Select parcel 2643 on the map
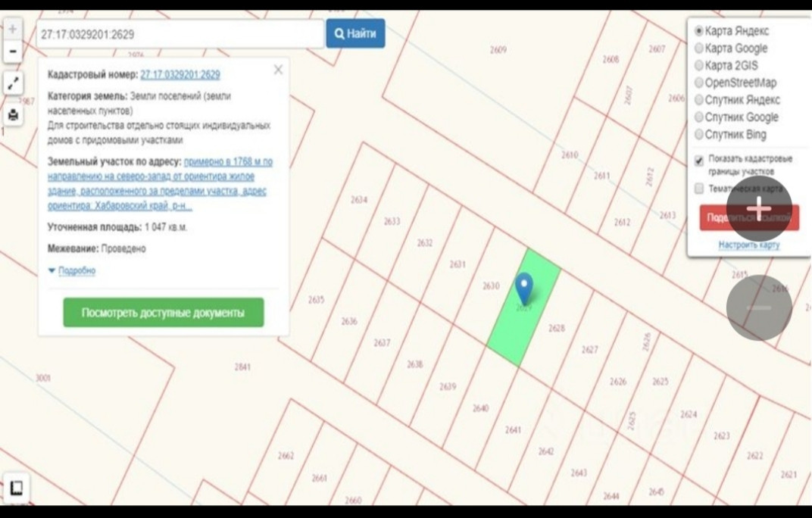 tap(579, 473)
